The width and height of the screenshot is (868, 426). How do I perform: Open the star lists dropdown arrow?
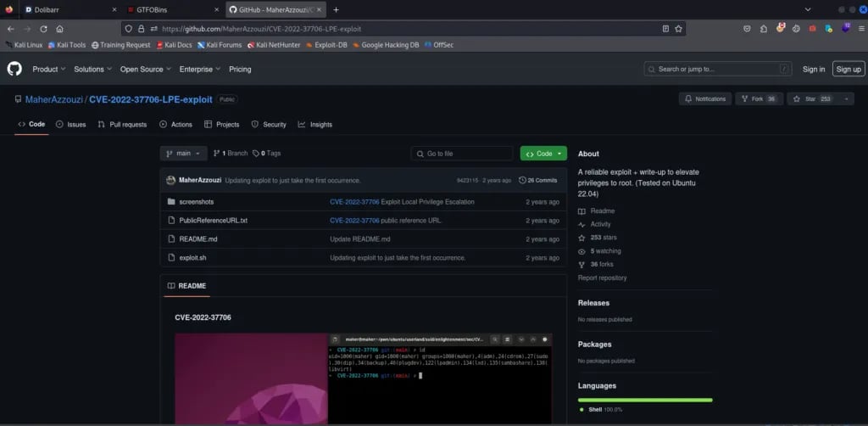click(x=845, y=98)
